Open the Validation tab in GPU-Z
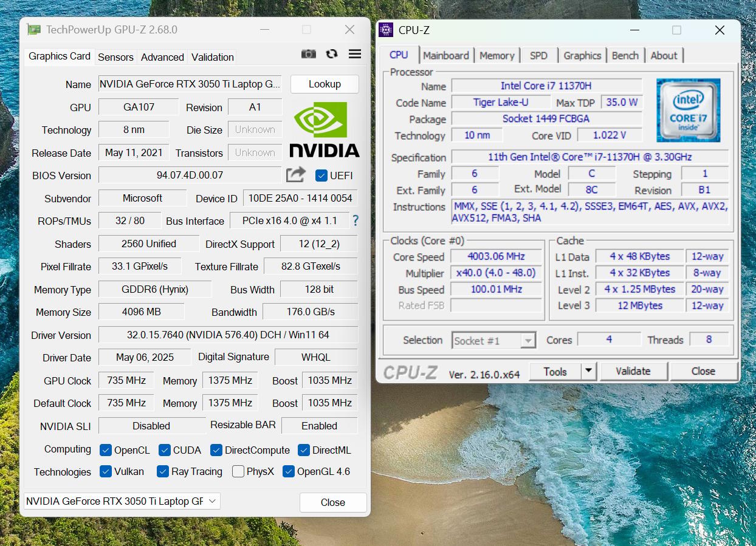756x546 pixels. 212,57
